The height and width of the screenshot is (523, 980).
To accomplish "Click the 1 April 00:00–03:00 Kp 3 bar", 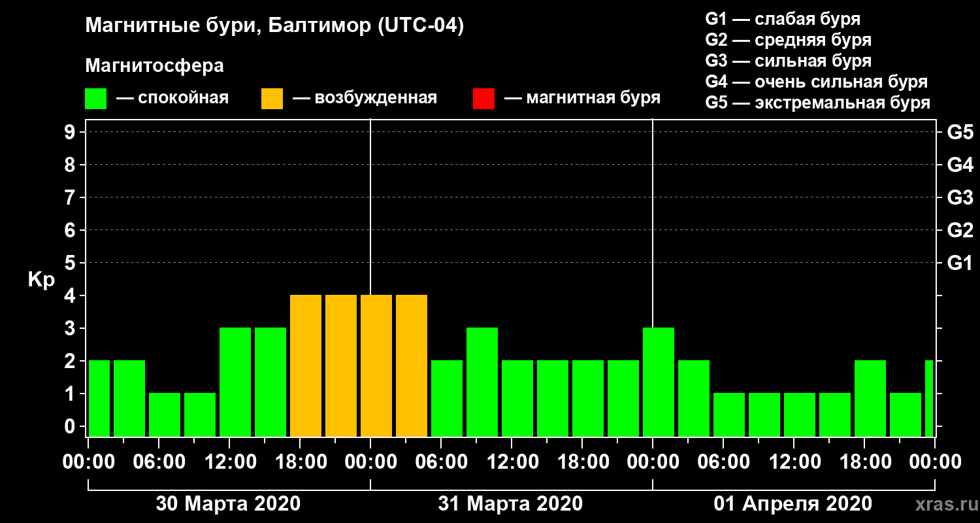I will 659,382.
